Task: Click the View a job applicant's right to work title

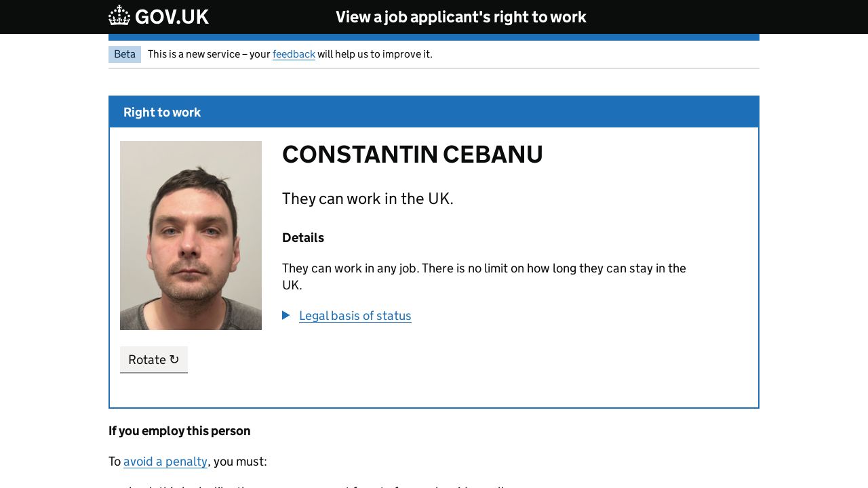Action: tap(460, 17)
